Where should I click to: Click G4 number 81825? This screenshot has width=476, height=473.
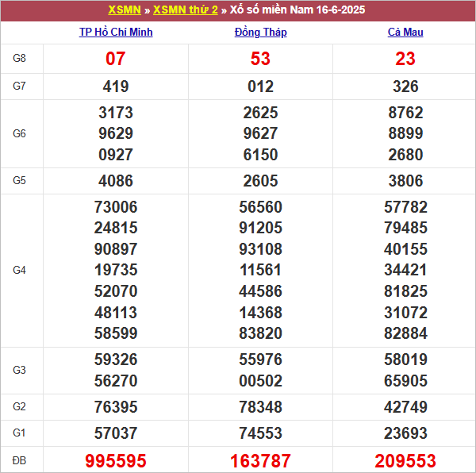[x=405, y=291]
